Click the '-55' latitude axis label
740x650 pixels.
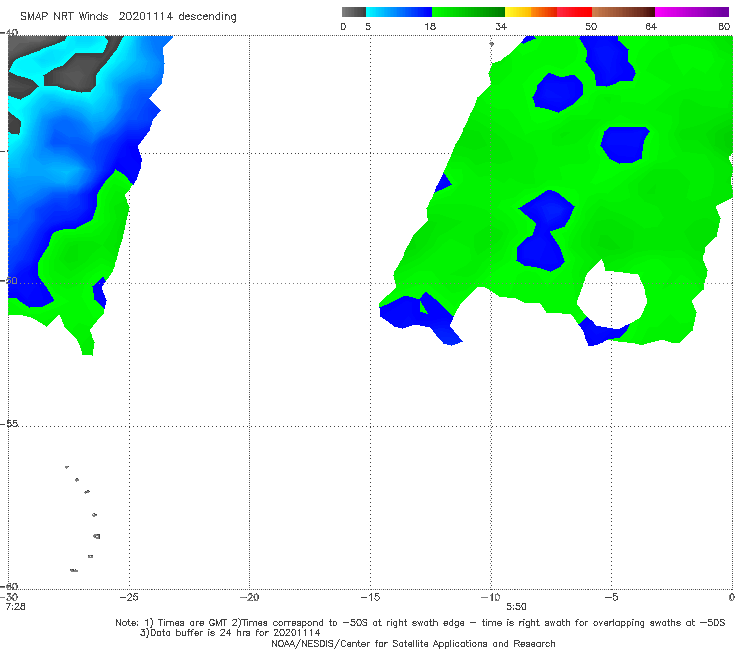(x=9, y=424)
